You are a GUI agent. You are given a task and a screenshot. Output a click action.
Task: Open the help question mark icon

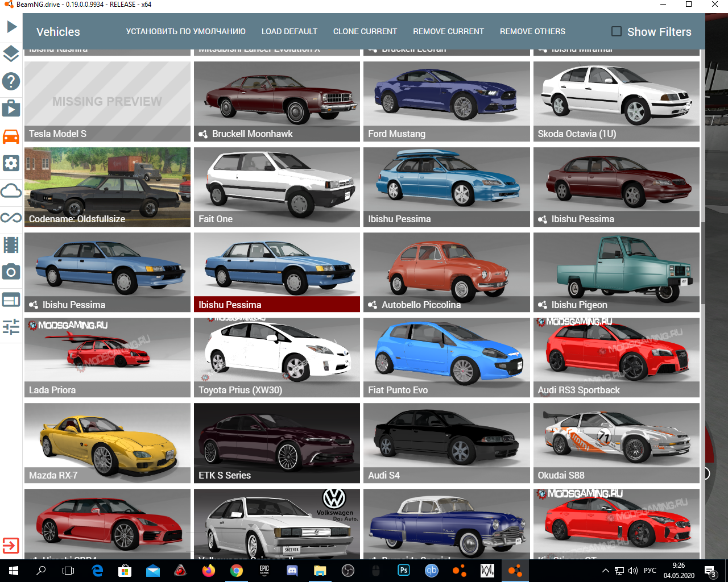coord(11,81)
